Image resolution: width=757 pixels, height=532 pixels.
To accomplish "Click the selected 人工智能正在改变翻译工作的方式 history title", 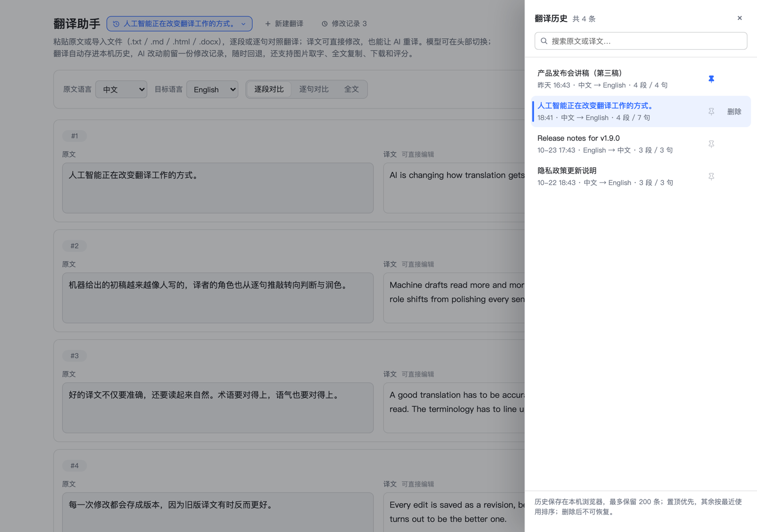I will 595,106.
